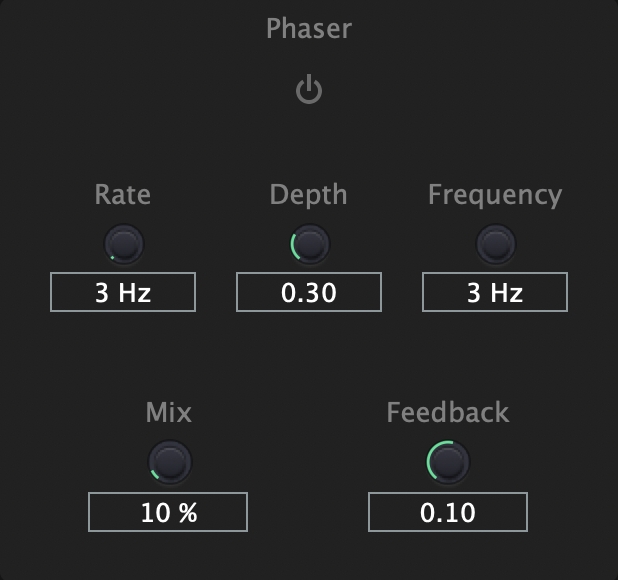Click the Rate knob
This screenshot has width=618, height=580.
click(x=124, y=243)
